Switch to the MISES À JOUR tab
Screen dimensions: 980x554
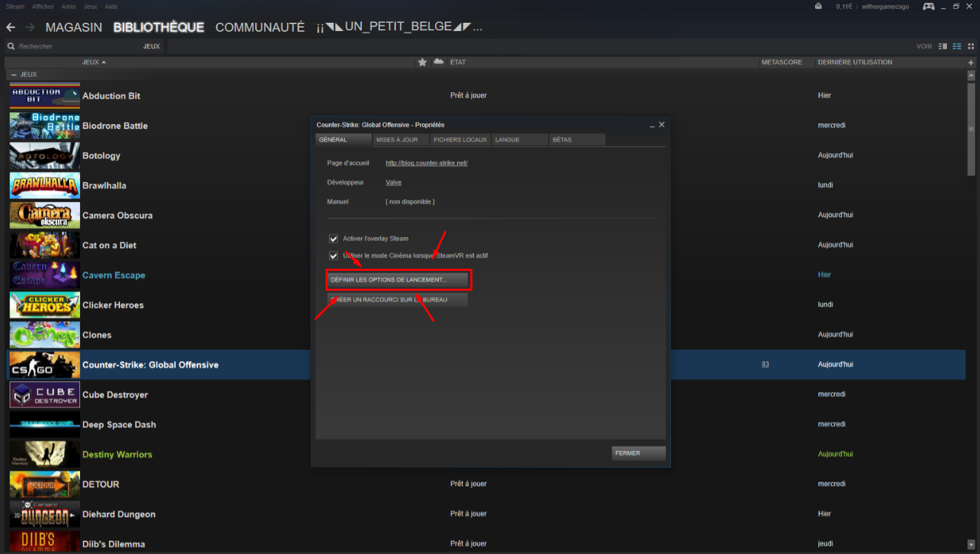pyautogui.click(x=401, y=140)
